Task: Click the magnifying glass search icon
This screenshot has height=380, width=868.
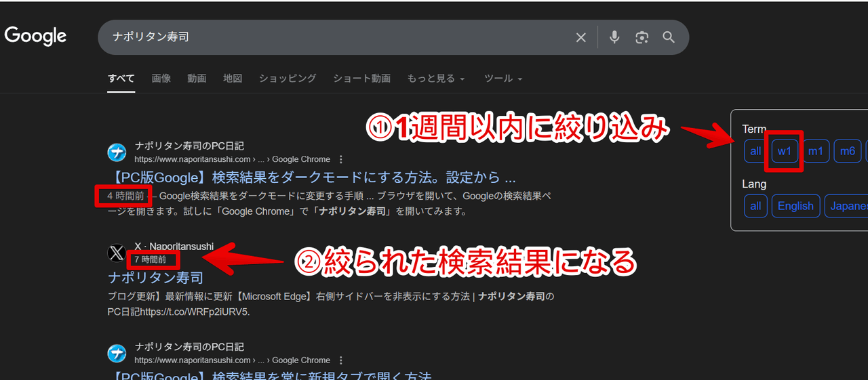Action: click(669, 37)
